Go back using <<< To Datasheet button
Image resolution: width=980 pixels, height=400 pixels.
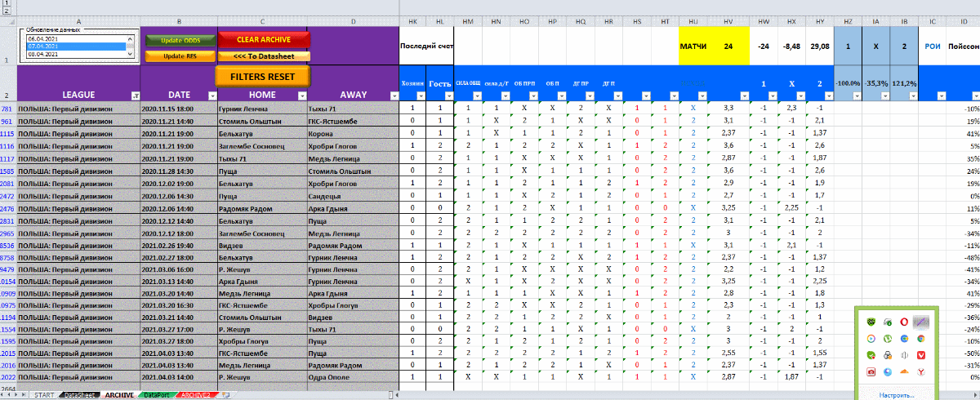point(263,56)
